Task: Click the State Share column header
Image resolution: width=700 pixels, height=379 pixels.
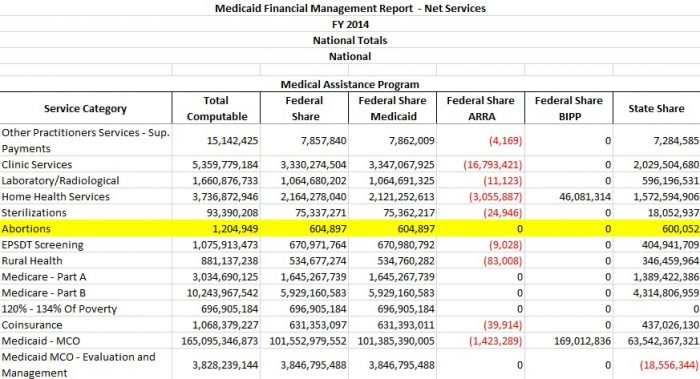Action: click(x=657, y=108)
